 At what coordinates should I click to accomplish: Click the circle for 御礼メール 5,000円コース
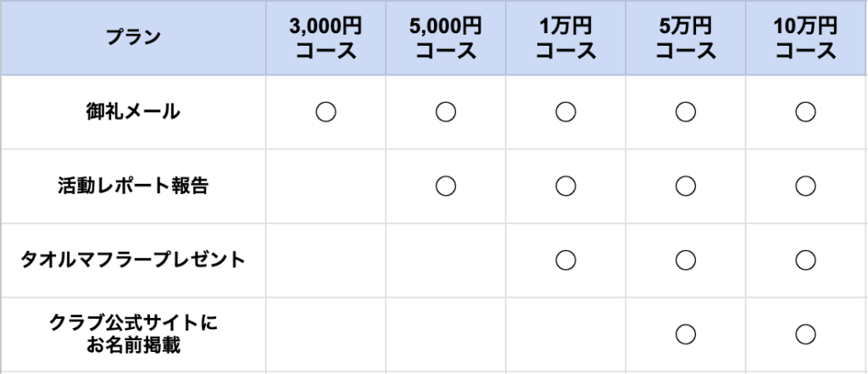[446, 111]
